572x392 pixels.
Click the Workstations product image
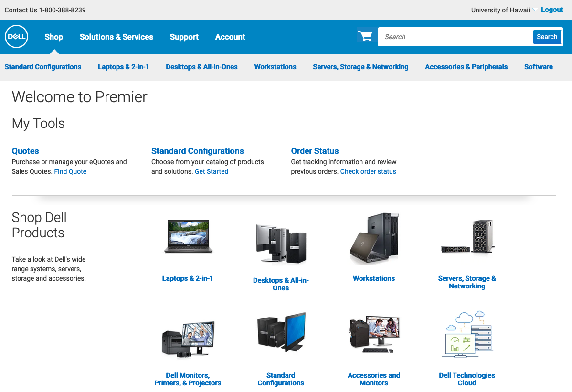tap(374, 238)
